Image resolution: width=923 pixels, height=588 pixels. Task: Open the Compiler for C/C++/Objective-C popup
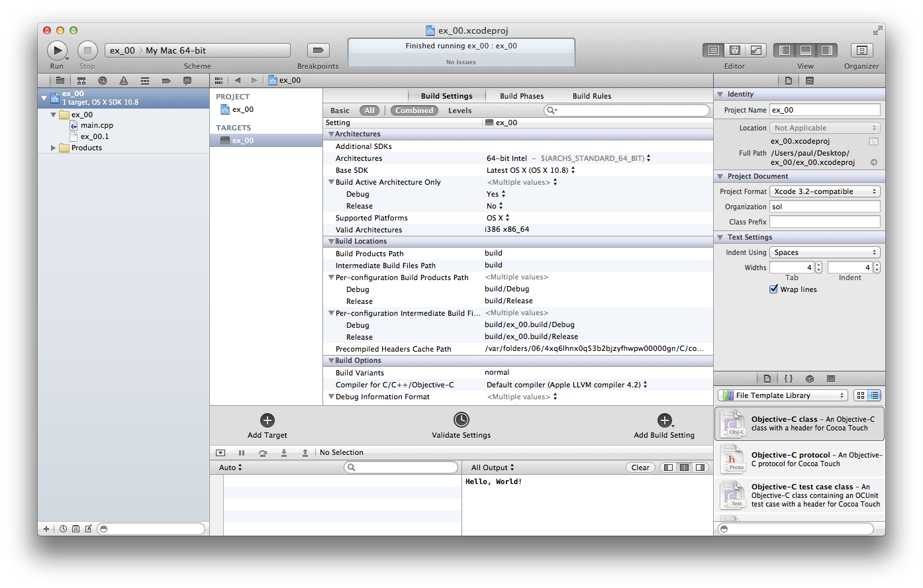(567, 385)
